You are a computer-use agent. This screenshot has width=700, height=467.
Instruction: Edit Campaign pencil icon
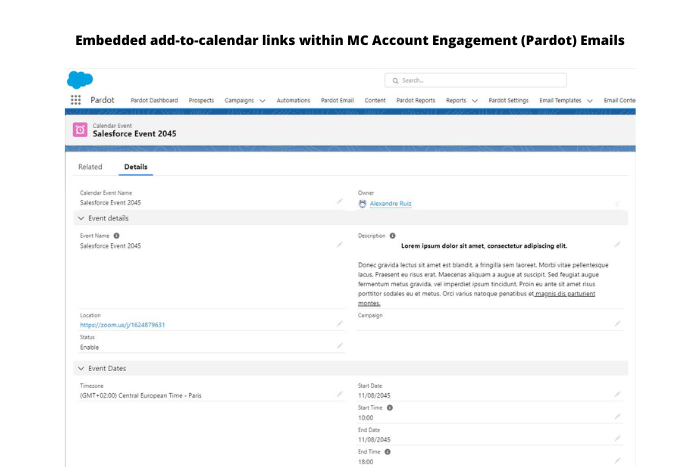(617, 324)
